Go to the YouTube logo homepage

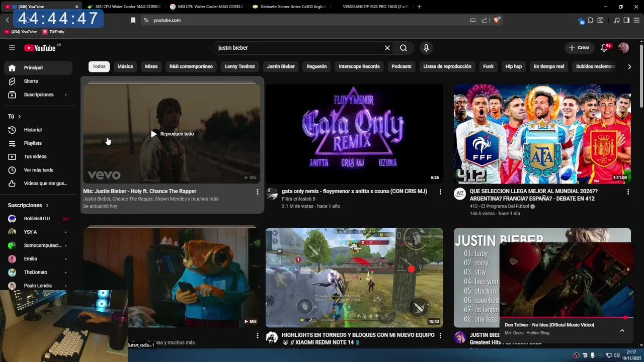click(x=40, y=48)
